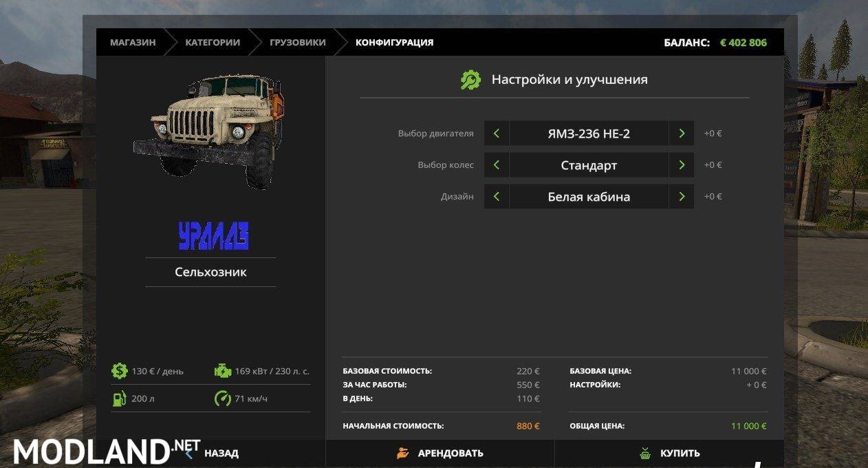Select previous wheel option

click(x=497, y=165)
